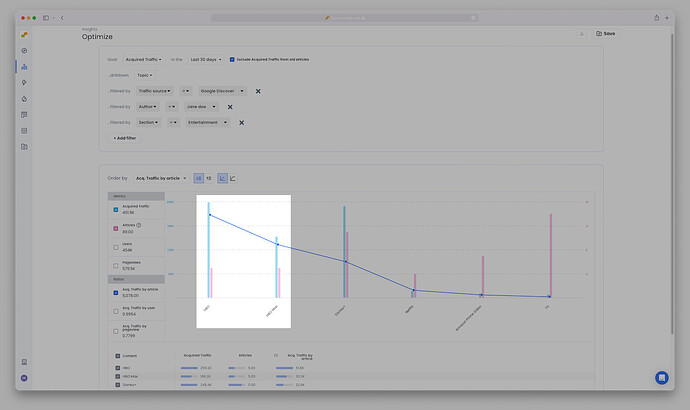Click the Save button
The width and height of the screenshot is (690, 410).
tap(606, 33)
